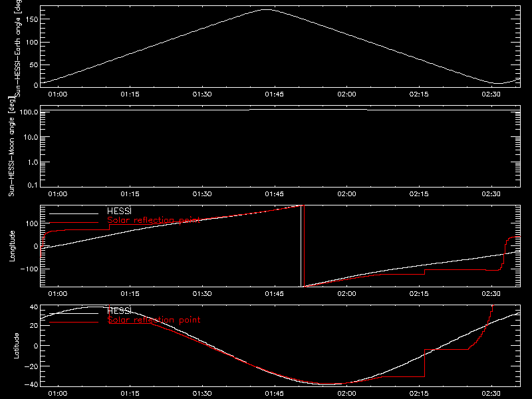Click 01:00 under the Earth angle plot

pos(58,94)
